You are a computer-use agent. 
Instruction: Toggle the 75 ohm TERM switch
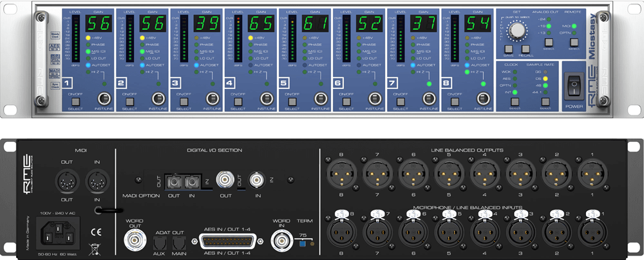pyautogui.click(x=301, y=243)
